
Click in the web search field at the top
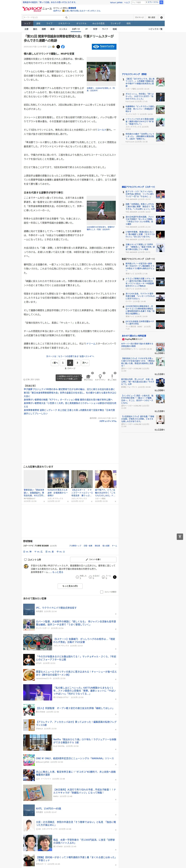(x=138, y=2)
